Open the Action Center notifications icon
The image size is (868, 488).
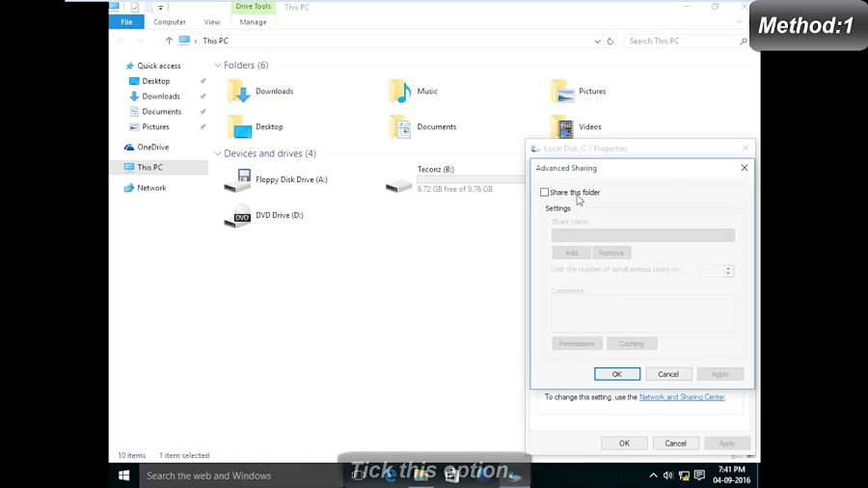pyautogui.click(x=700, y=475)
